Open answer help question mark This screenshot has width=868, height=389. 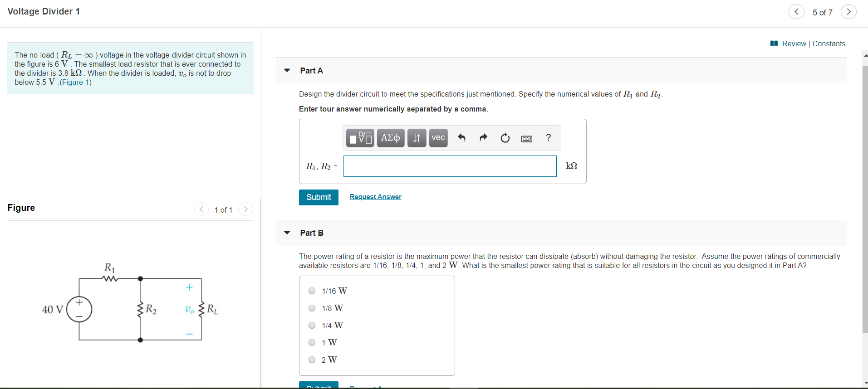tap(549, 138)
